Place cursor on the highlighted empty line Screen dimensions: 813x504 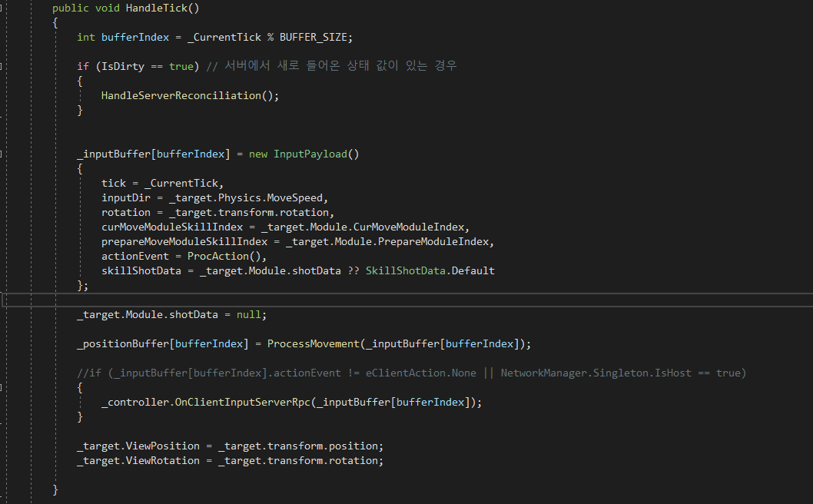(384, 300)
